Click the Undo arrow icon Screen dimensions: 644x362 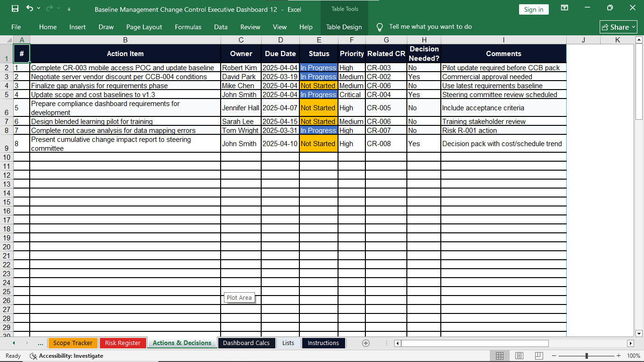[x=30, y=8]
